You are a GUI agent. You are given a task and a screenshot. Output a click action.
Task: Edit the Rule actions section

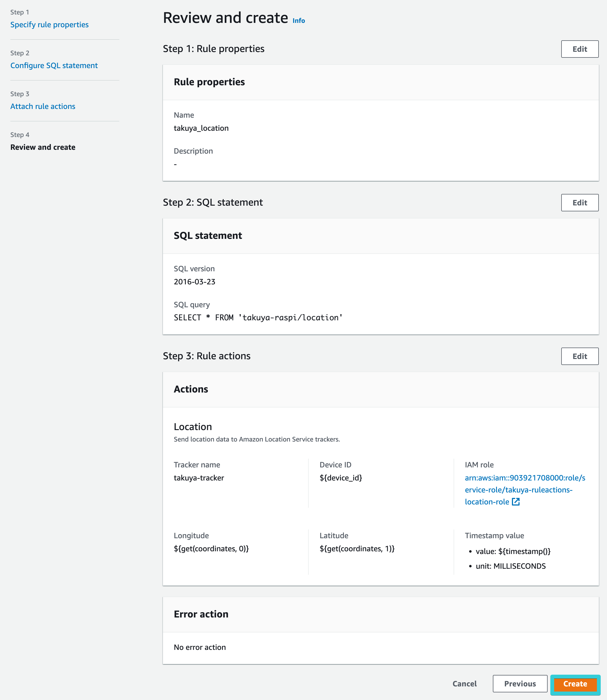(579, 356)
